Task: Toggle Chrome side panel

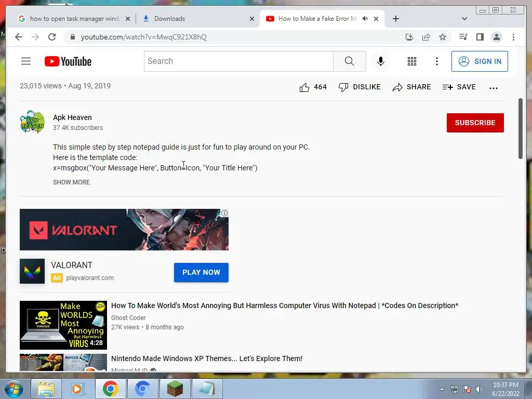Action: point(480,37)
